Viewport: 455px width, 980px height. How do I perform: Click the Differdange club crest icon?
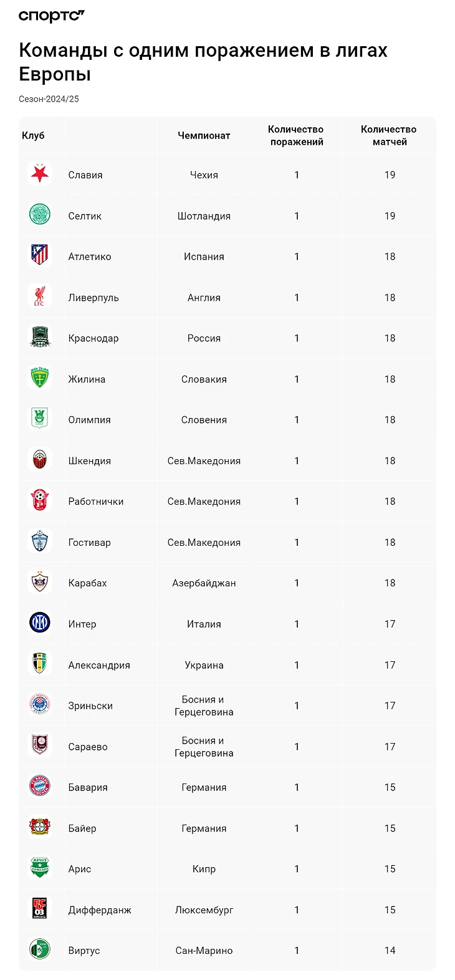point(40,910)
